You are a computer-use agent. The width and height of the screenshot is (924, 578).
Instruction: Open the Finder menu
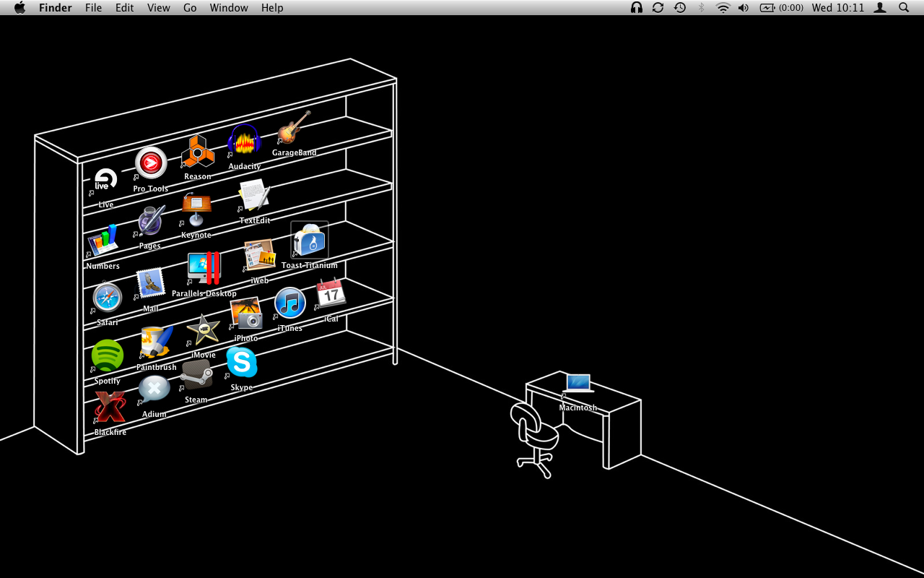click(55, 7)
